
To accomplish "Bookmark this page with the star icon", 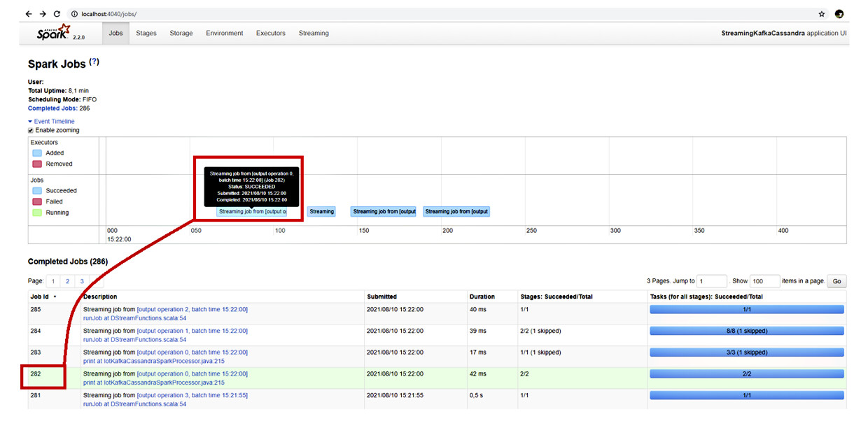I will pos(822,14).
